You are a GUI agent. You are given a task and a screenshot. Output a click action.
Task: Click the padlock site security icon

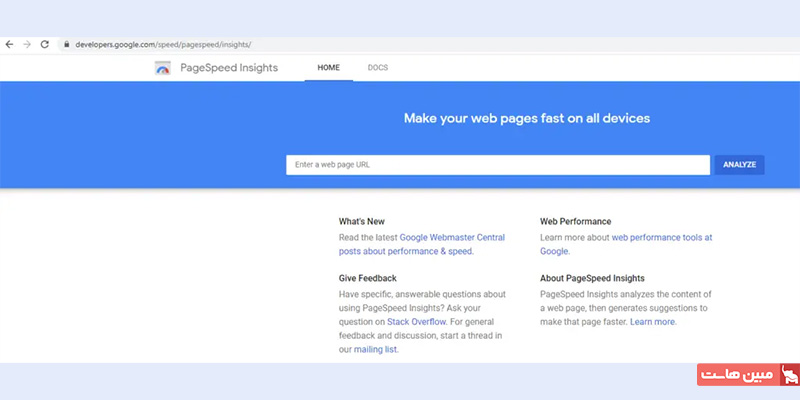pos(66,45)
